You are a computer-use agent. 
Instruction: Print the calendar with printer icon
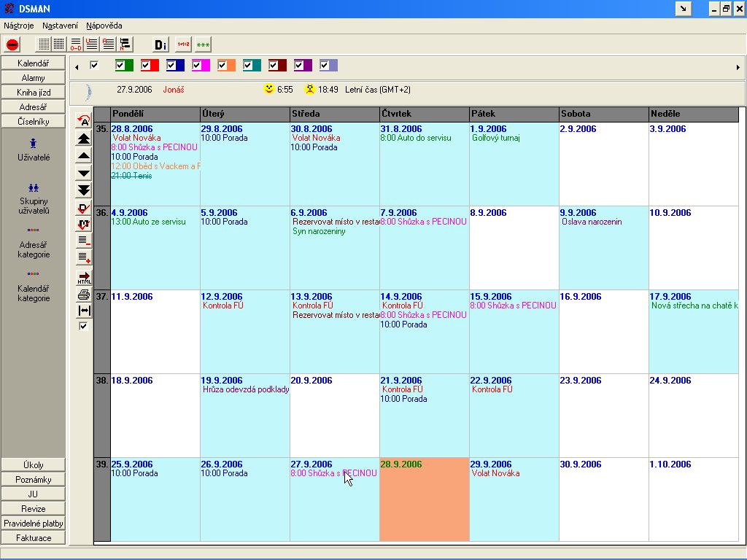[84, 295]
